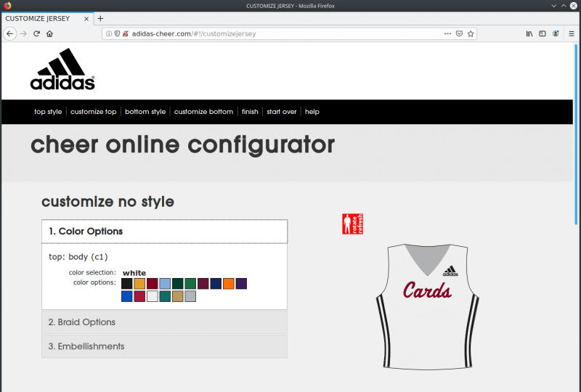
Task: Open the customize top menu item
Action: tap(94, 112)
